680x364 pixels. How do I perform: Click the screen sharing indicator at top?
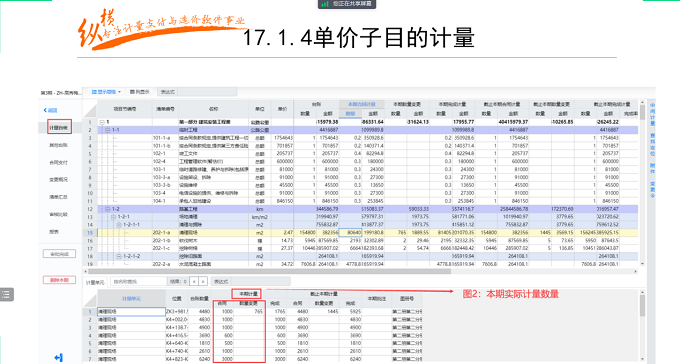click(x=347, y=4)
